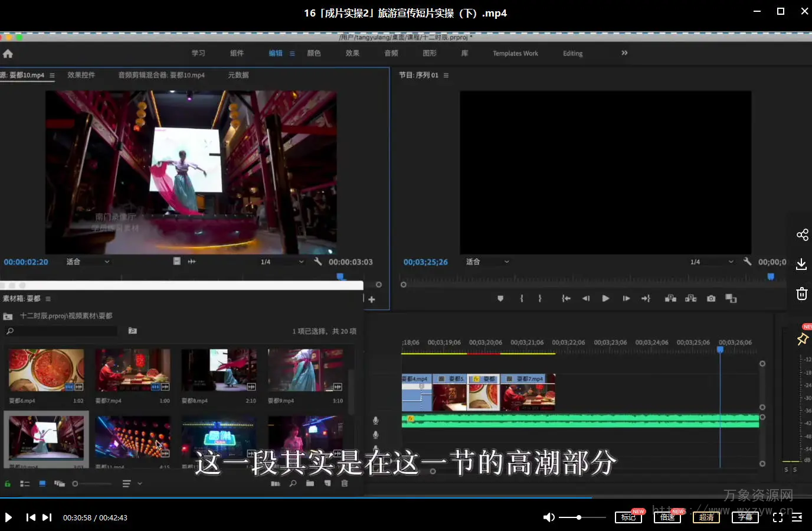The width and height of the screenshot is (812, 531).
Task: Open the source monitor 适合 zoom dropdown
Action: point(88,262)
